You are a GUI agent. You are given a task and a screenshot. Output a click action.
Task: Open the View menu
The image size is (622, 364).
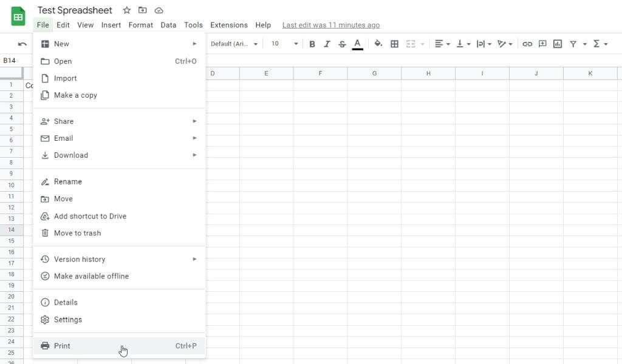(85, 25)
